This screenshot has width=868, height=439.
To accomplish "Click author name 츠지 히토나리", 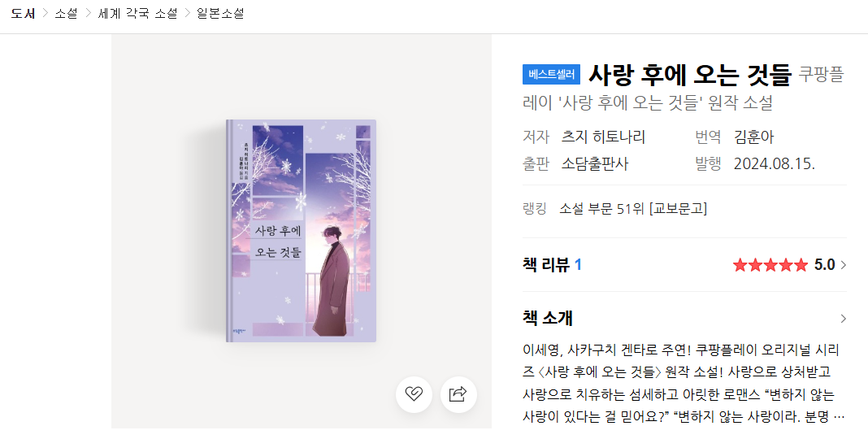I will pos(603,137).
